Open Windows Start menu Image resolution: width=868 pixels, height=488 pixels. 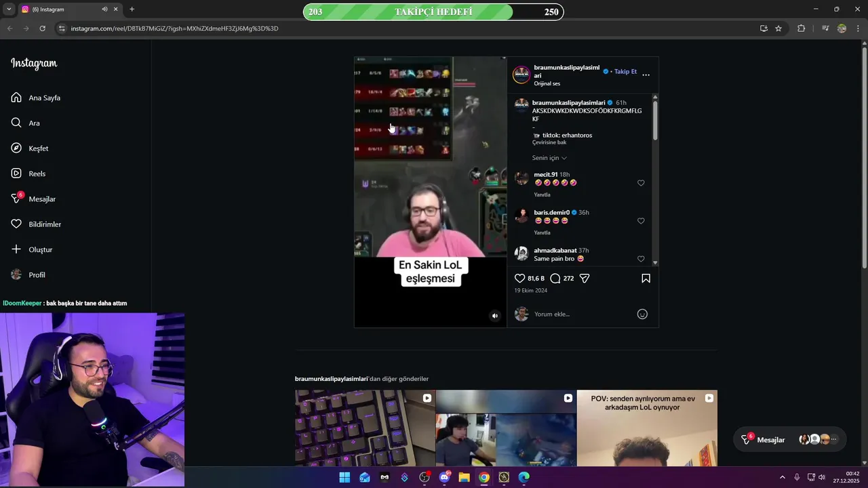pyautogui.click(x=344, y=477)
